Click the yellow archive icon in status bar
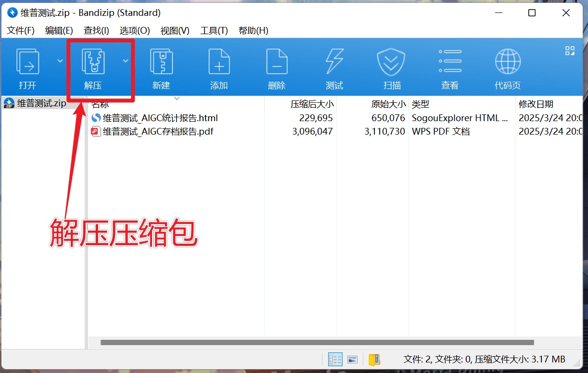Viewport: 588px width, 373px height. pyautogui.click(x=374, y=359)
